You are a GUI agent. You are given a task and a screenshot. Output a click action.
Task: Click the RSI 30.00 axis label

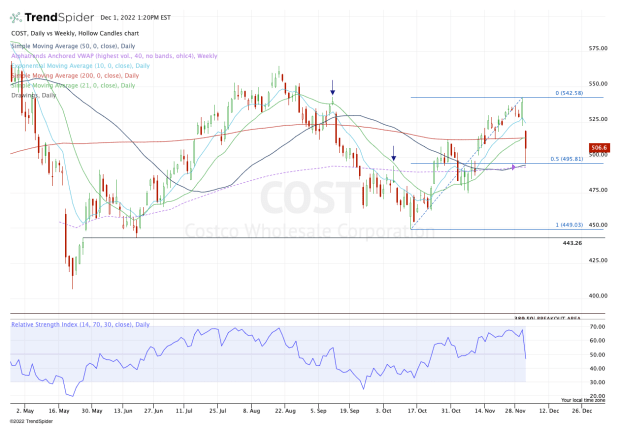597,382
